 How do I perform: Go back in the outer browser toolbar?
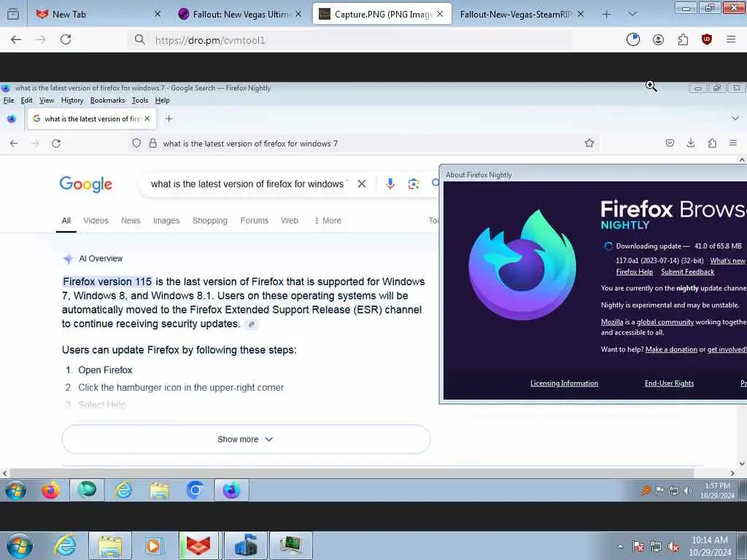pyautogui.click(x=16, y=39)
